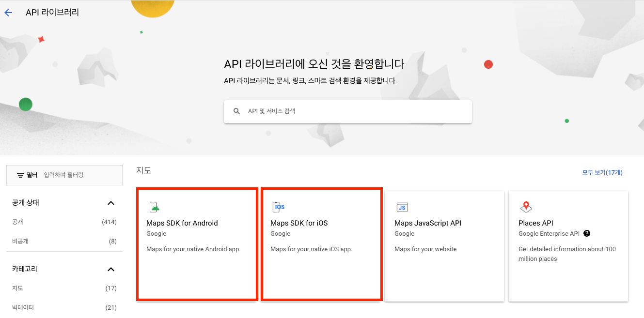Click 'Maps for your native Android app.' description
Image resolution: width=644 pixels, height=318 pixels.
[x=193, y=249]
